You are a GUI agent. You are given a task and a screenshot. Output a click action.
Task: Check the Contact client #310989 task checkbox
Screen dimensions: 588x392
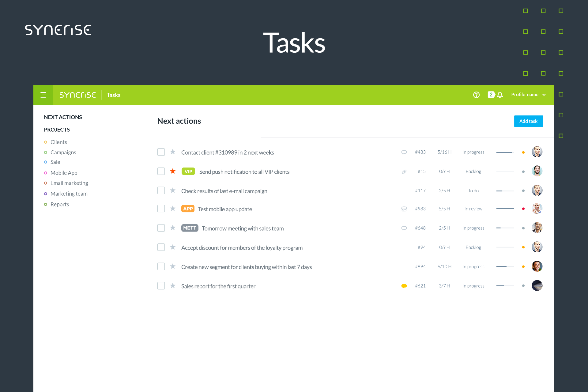161,152
